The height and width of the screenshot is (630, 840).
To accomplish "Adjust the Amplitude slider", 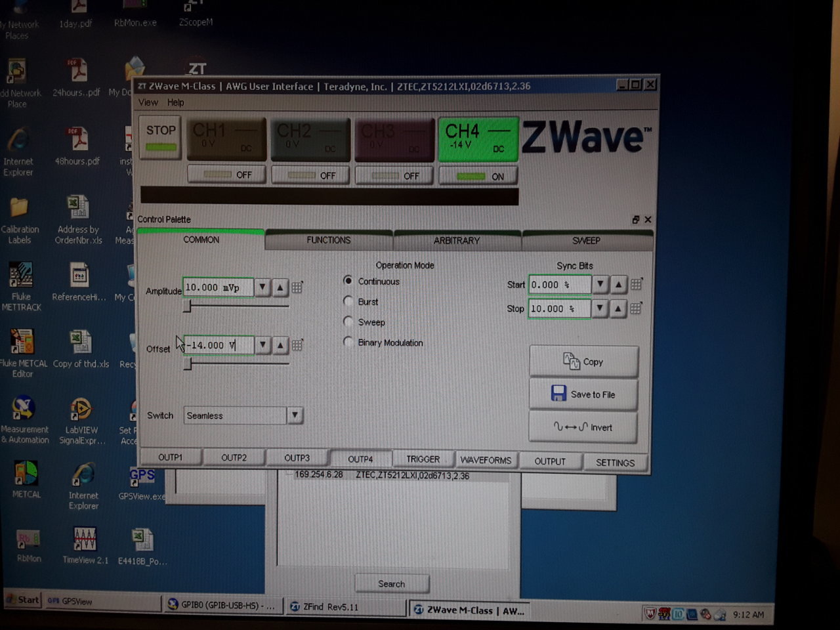I will [x=187, y=306].
